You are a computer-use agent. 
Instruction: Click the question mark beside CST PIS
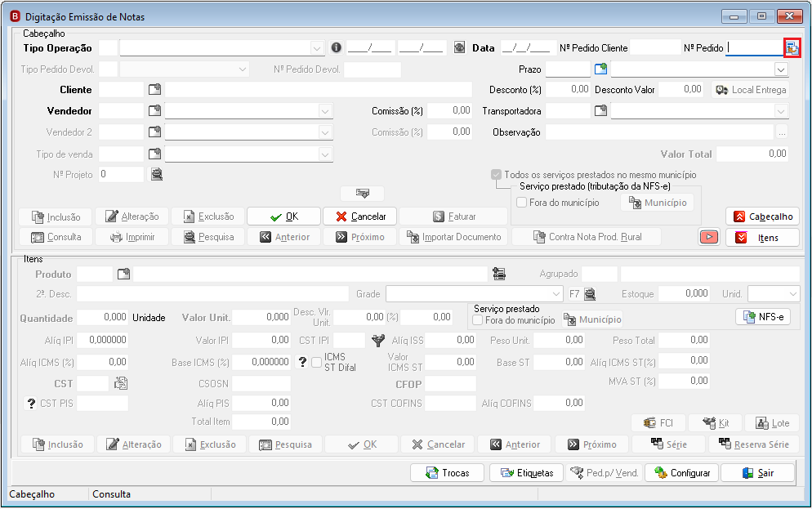[31, 403]
